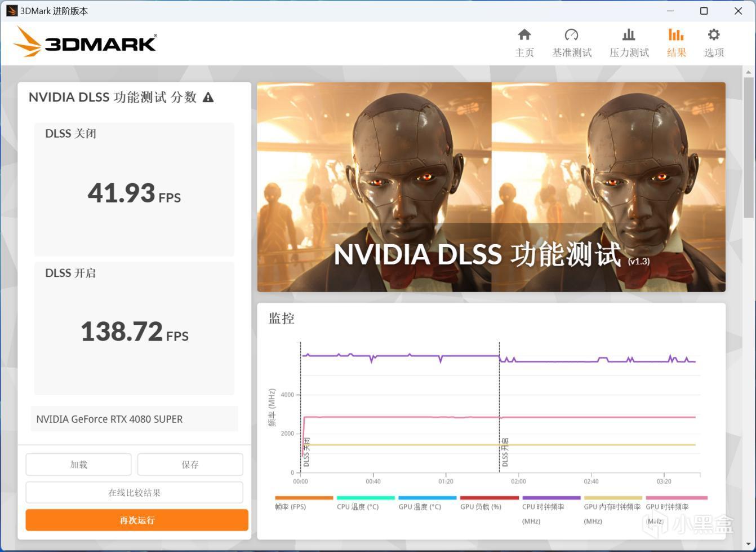Close the 3DMark window
Screen dimensions: 756x552
point(738,11)
